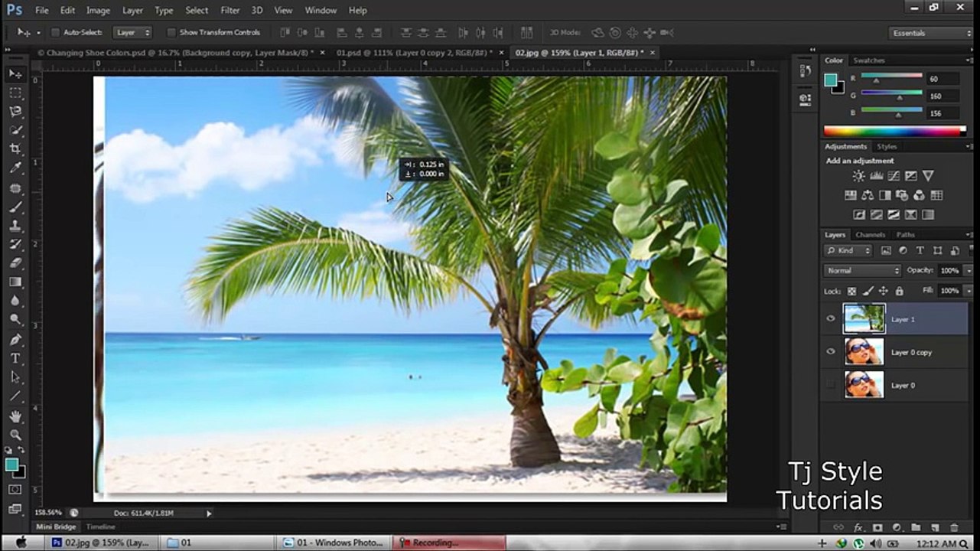Select the Eyedropper tool

click(15, 168)
